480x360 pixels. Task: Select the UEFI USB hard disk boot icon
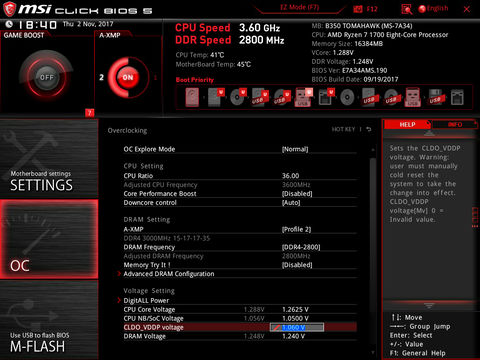[260, 97]
